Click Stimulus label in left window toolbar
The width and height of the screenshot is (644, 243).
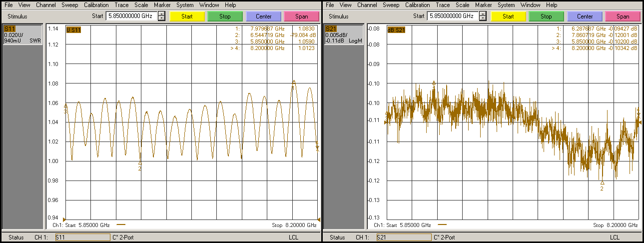tap(17, 16)
